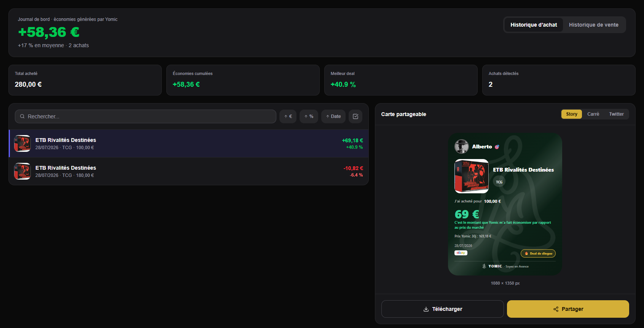Select the Story card format
This screenshot has width=644, height=328.
tap(572, 114)
